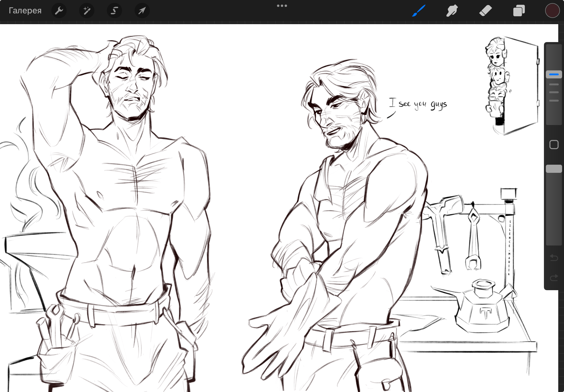Redo the last undone stroke
564x392 pixels.
click(554, 278)
